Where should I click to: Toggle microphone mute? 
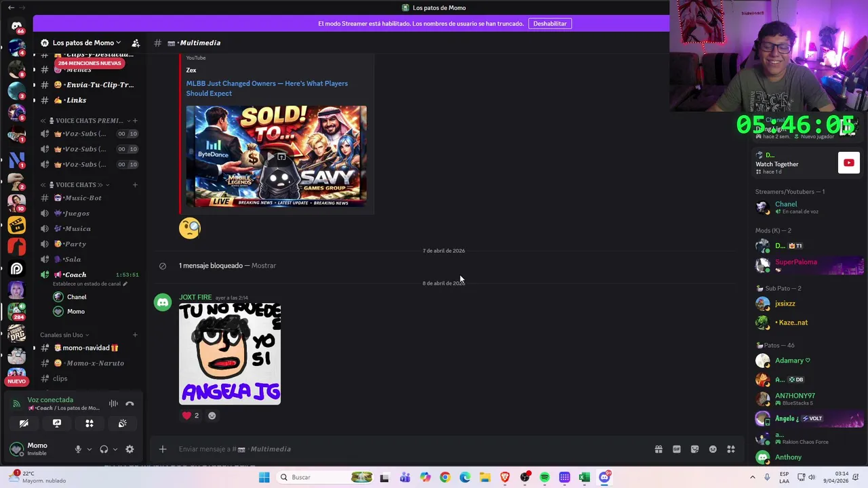[x=78, y=449]
